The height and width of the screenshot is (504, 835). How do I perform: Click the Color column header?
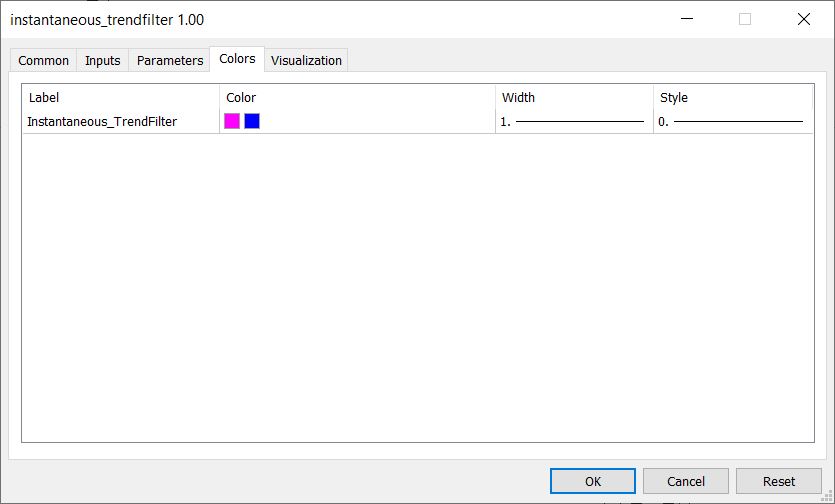pyautogui.click(x=357, y=97)
